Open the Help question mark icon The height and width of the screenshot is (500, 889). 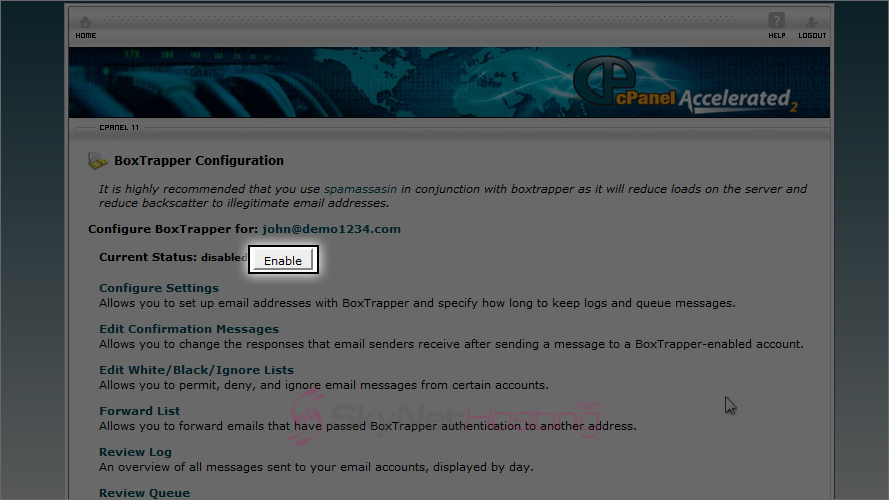tap(776, 20)
